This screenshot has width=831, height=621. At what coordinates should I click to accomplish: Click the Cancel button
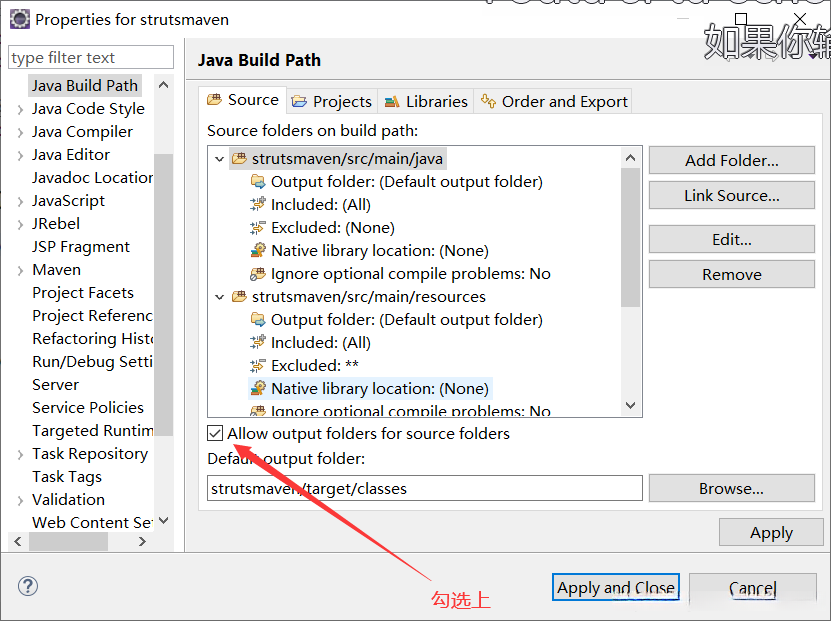(753, 588)
